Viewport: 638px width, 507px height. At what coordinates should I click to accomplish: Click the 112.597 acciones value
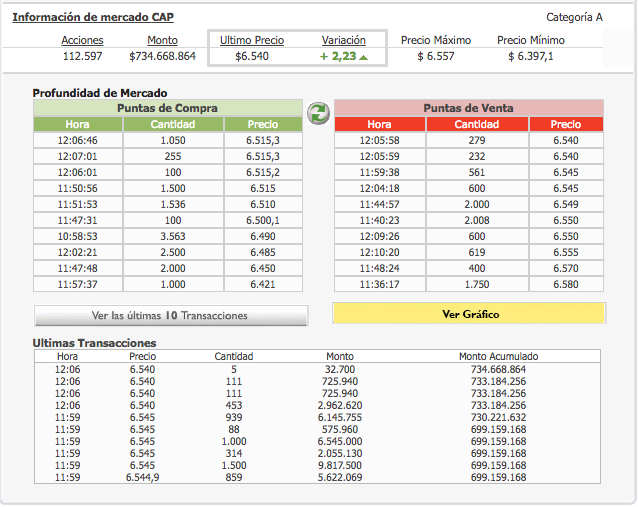coord(82,56)
